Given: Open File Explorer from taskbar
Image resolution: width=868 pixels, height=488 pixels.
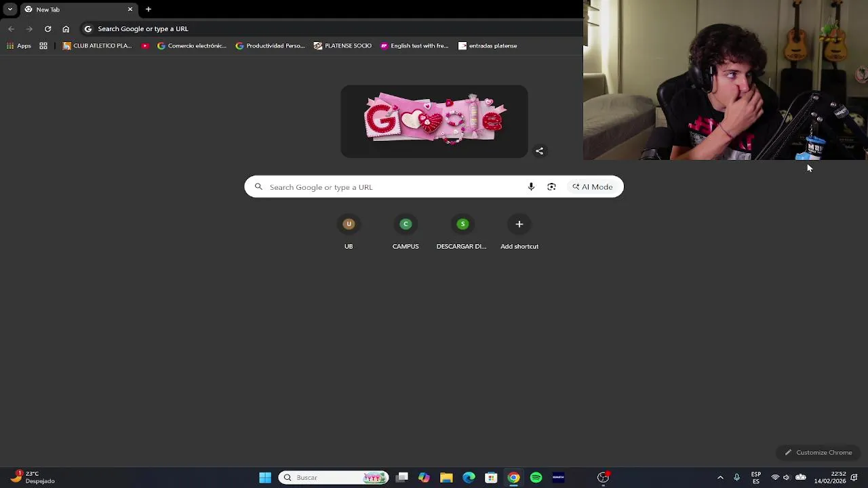Looking at the screenshot, I should 446,478.
